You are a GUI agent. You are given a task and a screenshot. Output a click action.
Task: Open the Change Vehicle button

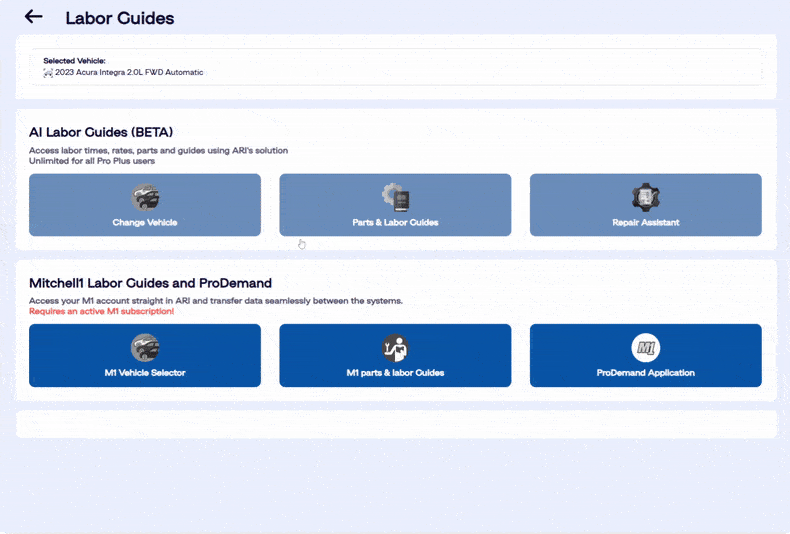click(x=145, y=222)
